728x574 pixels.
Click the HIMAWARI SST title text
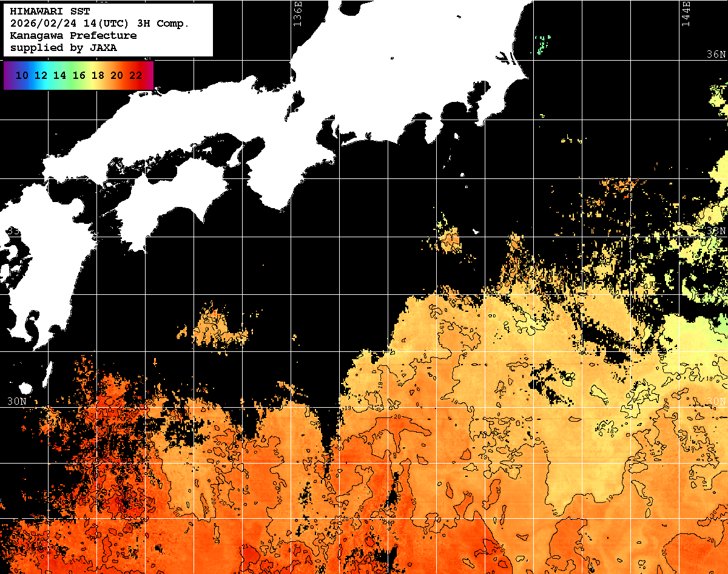(50, 12)
